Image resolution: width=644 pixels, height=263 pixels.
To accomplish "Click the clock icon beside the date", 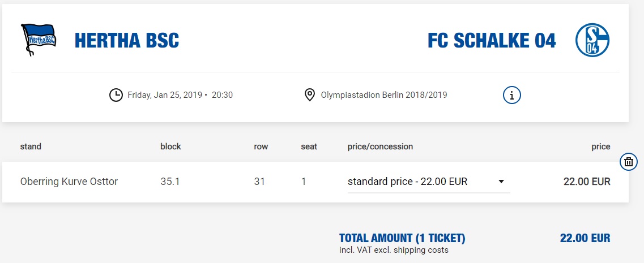I will (x=116, y=95).
